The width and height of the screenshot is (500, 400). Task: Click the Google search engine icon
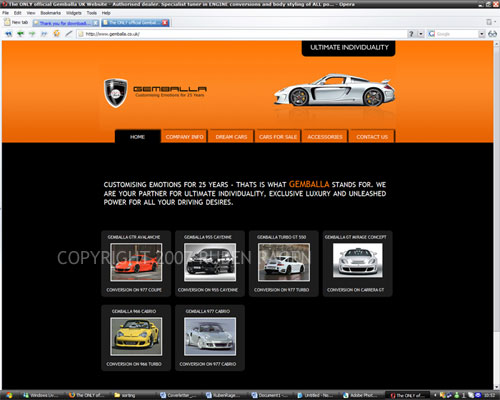[x=432, y=34]
